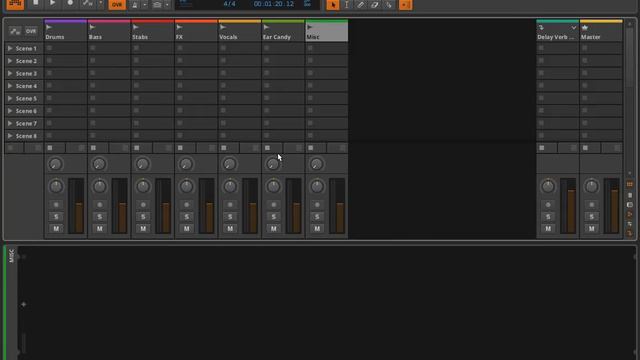Viewport: 640px width, 360px height.
Task: Stop clips on the Master track
Action: (x=585, y=148)
